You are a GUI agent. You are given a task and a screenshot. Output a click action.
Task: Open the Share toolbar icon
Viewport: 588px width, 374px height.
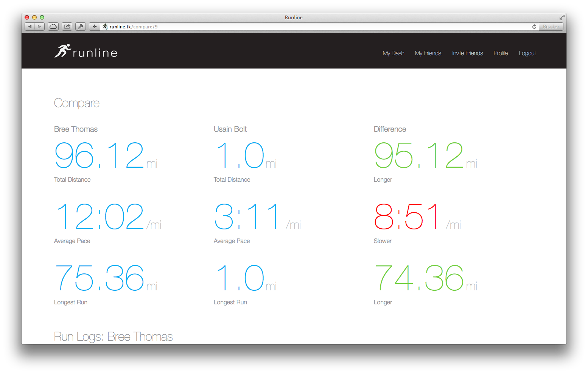(67, 26)
